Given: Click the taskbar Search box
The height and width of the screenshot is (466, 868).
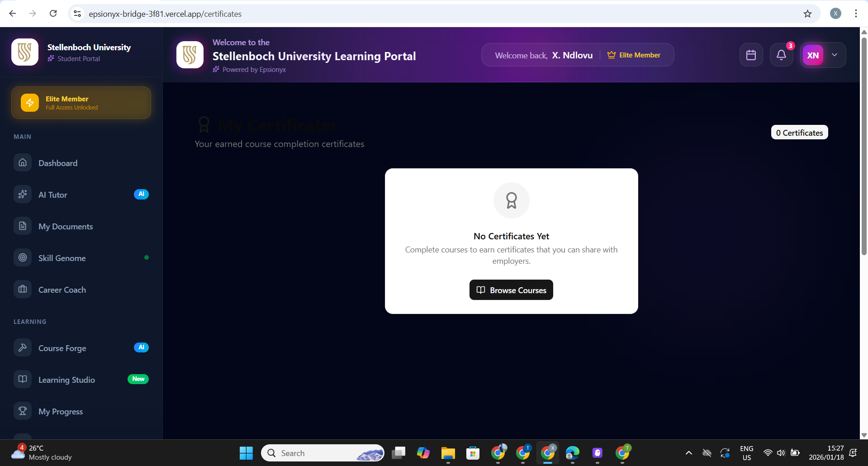Looking at the screenshot, I should click(323, 453).
